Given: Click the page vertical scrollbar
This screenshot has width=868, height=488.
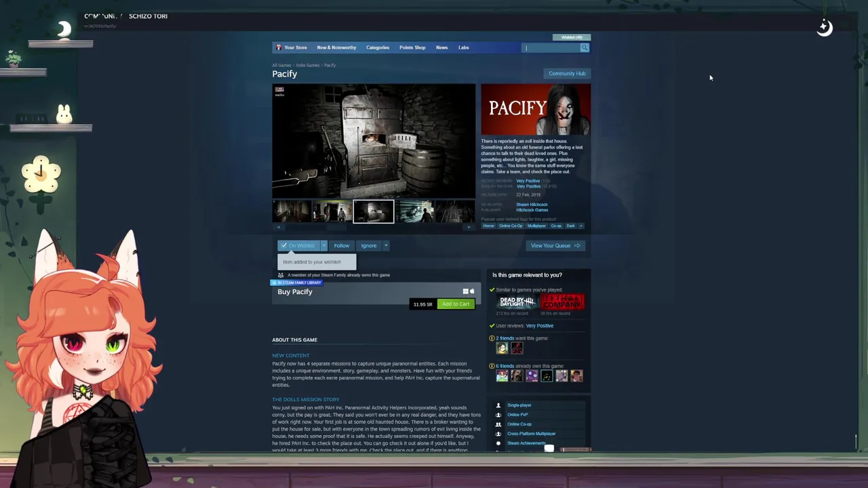Looking at the screenshot, I should pyautogui.click(x=857, y=442).
